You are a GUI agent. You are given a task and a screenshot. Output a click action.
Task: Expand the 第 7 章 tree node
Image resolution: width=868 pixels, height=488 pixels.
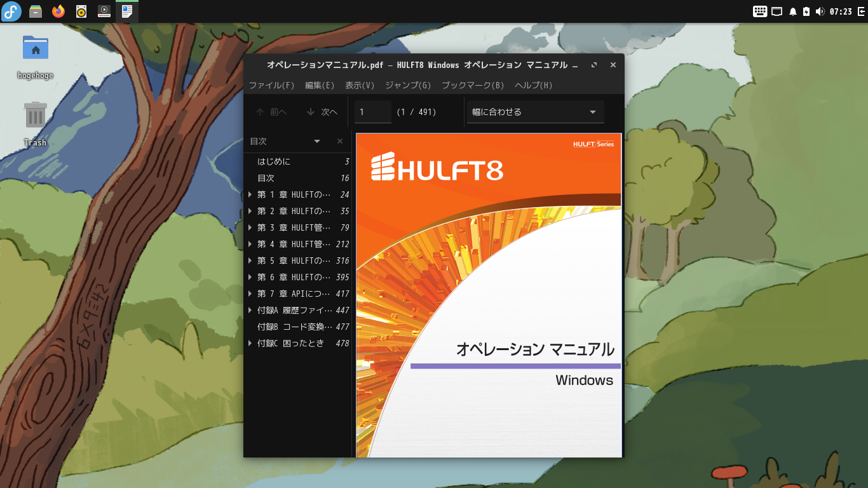[250, 294]
